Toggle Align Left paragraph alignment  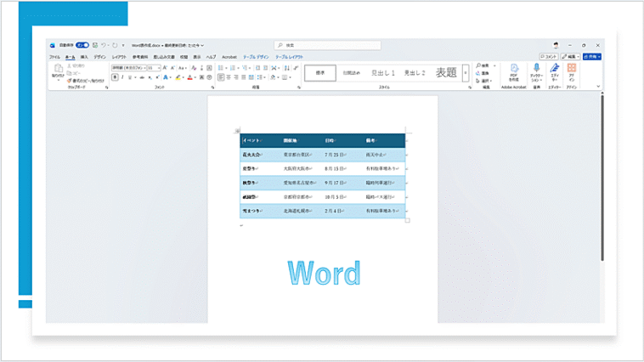(x=221, y=77)
